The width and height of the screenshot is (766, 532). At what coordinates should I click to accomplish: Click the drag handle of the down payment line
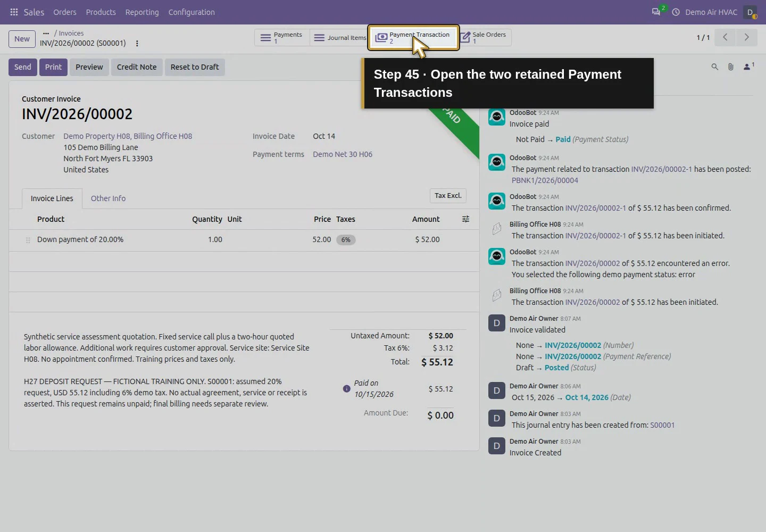pyautogui.click(x=28, y=240)
